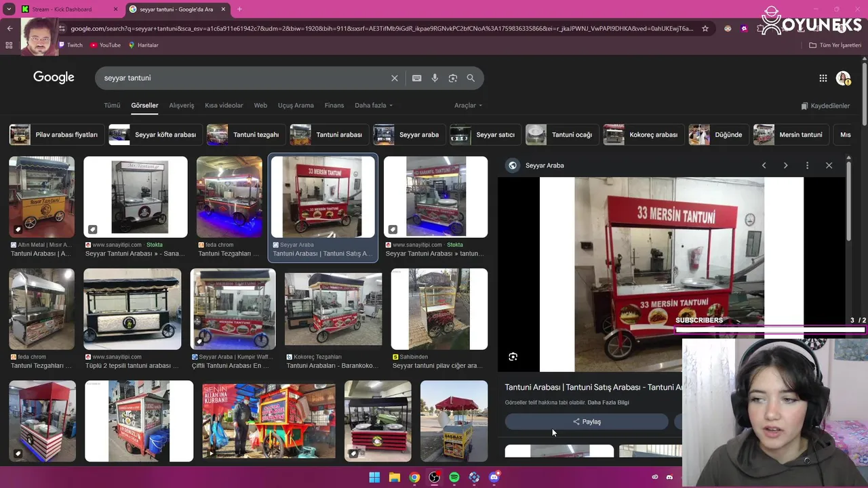Open Kaydedilenler saved items
This screenshot has width=868, height=488.
[825, 106]
